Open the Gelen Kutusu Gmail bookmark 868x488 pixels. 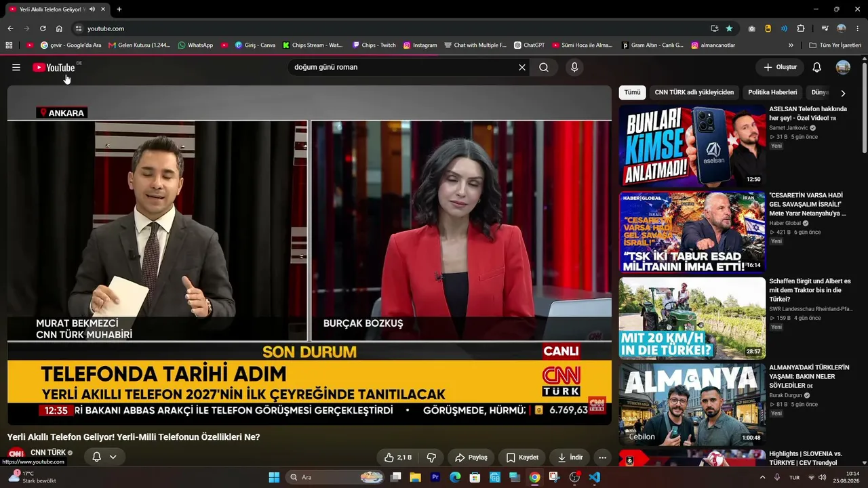tap(139, 45)
